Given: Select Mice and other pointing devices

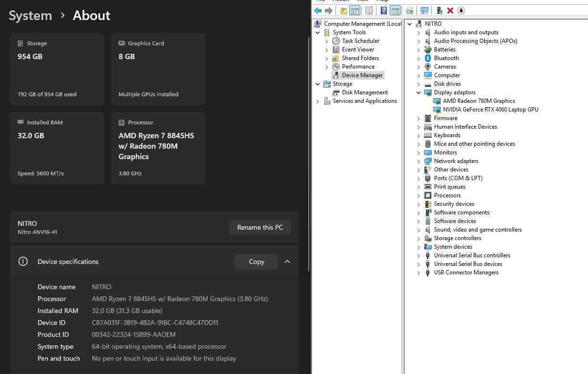Looking at the screenshot, I should point(474,144).
